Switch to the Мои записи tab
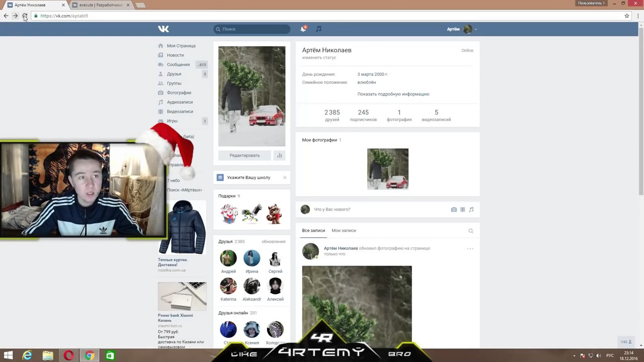 click(344, 230)
